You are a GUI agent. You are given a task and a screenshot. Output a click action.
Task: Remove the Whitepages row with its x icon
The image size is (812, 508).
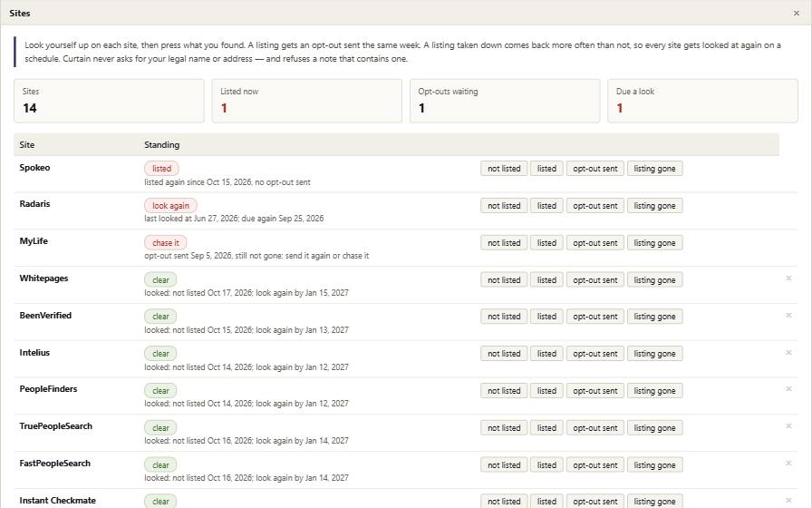(788, 278)
